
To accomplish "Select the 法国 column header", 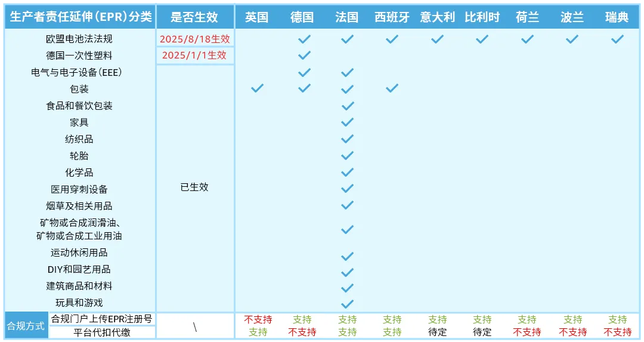I will pyautogui.click(x=347, y=17).
